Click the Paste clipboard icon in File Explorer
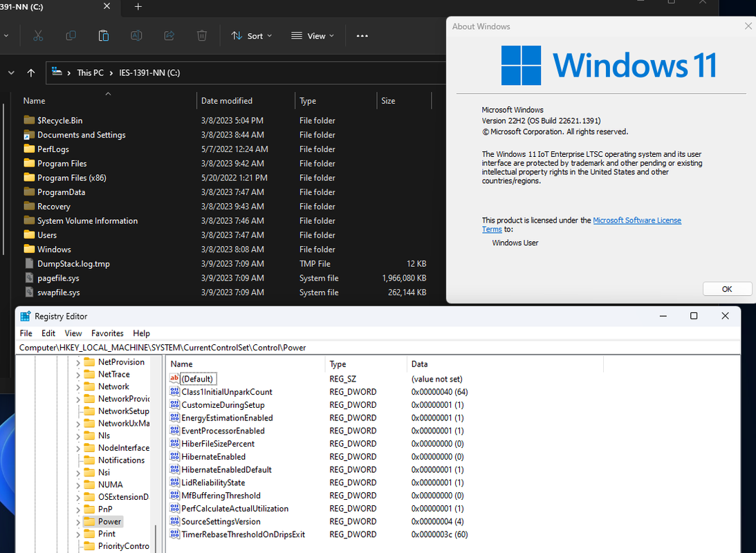 click(x=104, y=36)
